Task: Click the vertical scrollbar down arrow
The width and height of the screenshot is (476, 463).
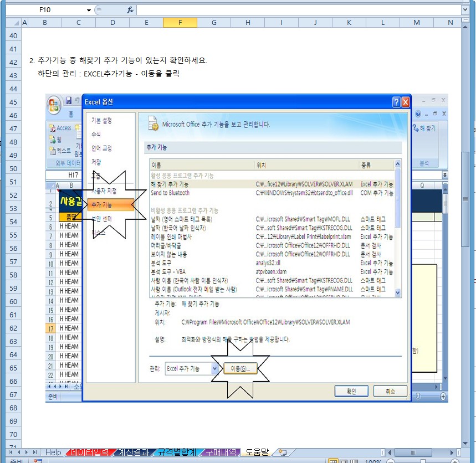Action: click(x=465, y=444)
